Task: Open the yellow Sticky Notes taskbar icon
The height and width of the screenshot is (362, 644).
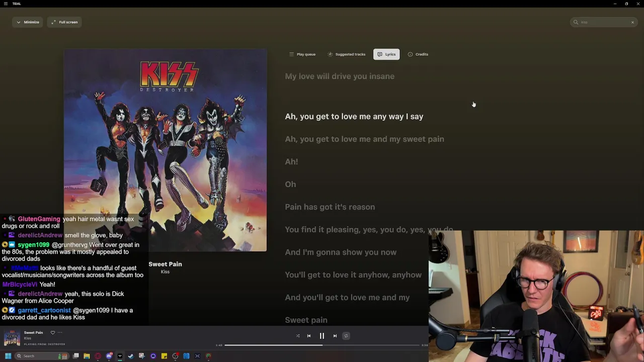Action: pyautogui.click(x=164, y=356)
